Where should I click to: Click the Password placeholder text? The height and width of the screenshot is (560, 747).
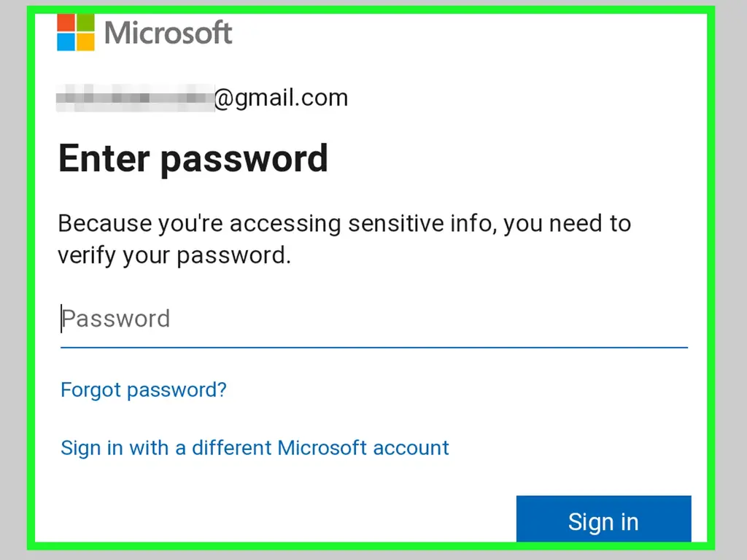pyautogui.click(x=116, y=319)
